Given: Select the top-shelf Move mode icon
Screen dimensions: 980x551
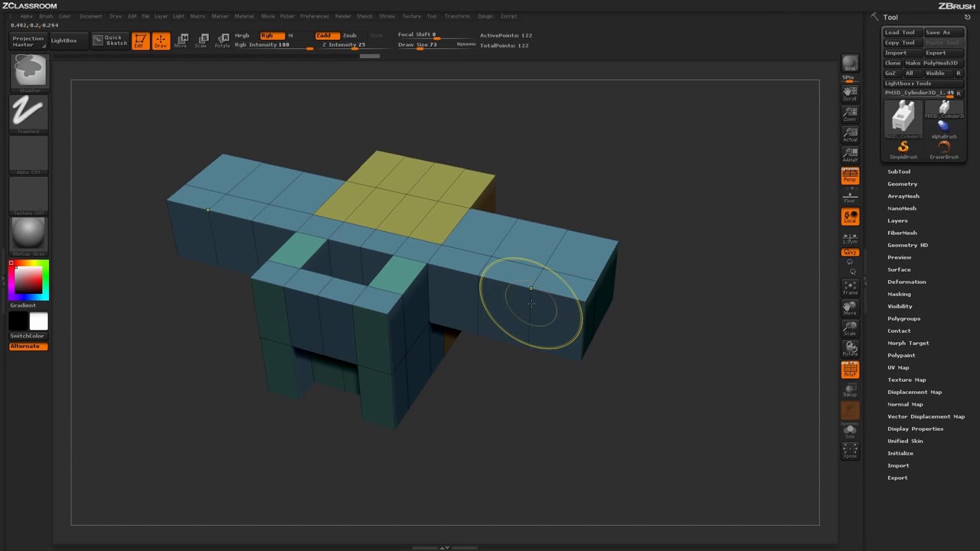Looking at the screenshot, I should [x=181, y=41].
